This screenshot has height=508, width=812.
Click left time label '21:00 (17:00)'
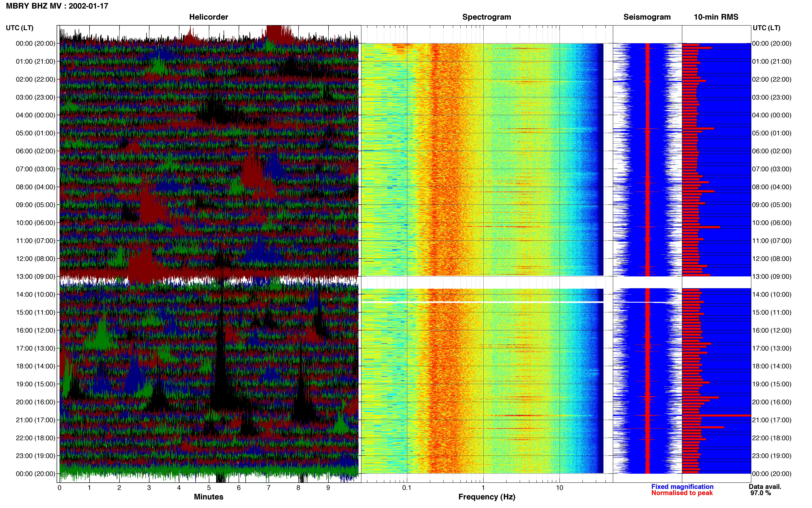[36, 420]
